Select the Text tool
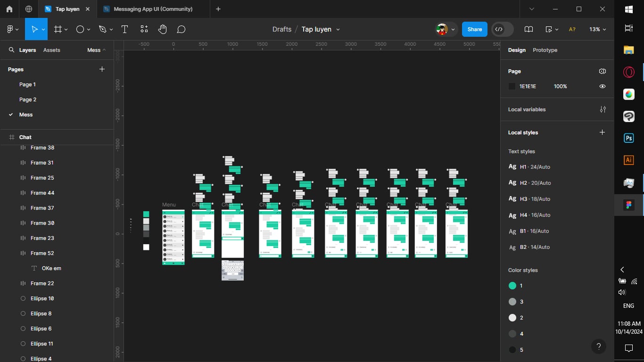This screenshot has height=362, width=644. pyautogui.click(x=124, y=29)
